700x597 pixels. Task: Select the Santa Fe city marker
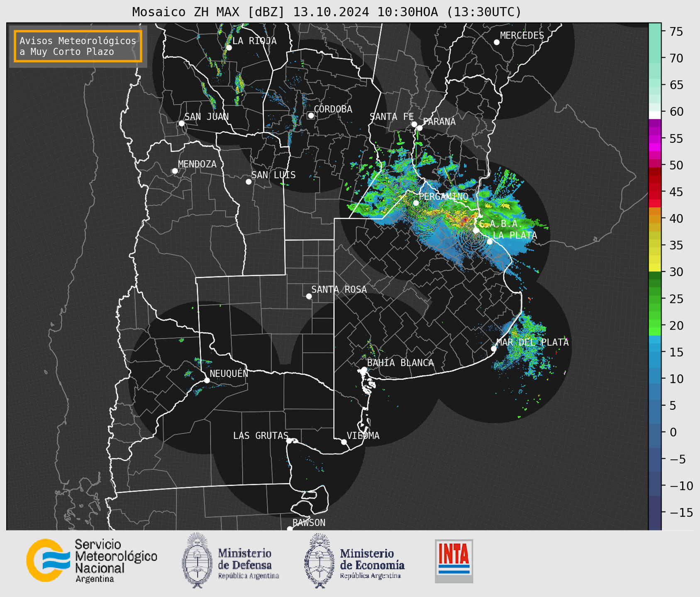[x=414, y=124]
